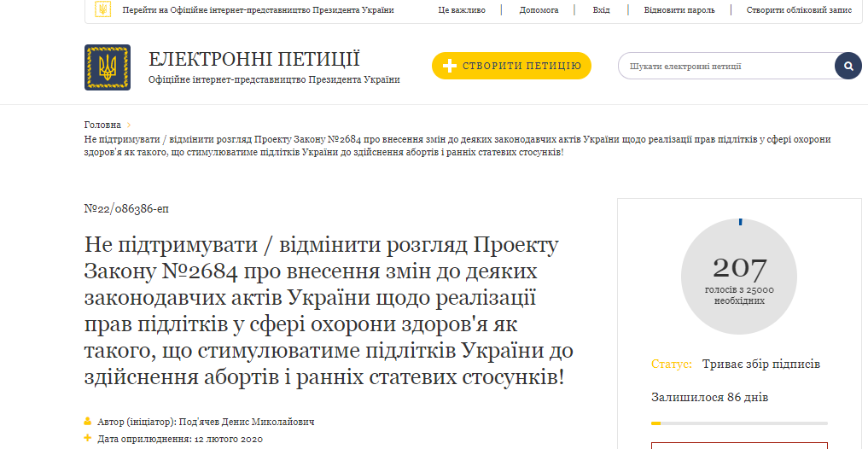Click the breadcrumb arrow after Головна
868x449 pixels.
pyautogui.click(x=129, y=125)
